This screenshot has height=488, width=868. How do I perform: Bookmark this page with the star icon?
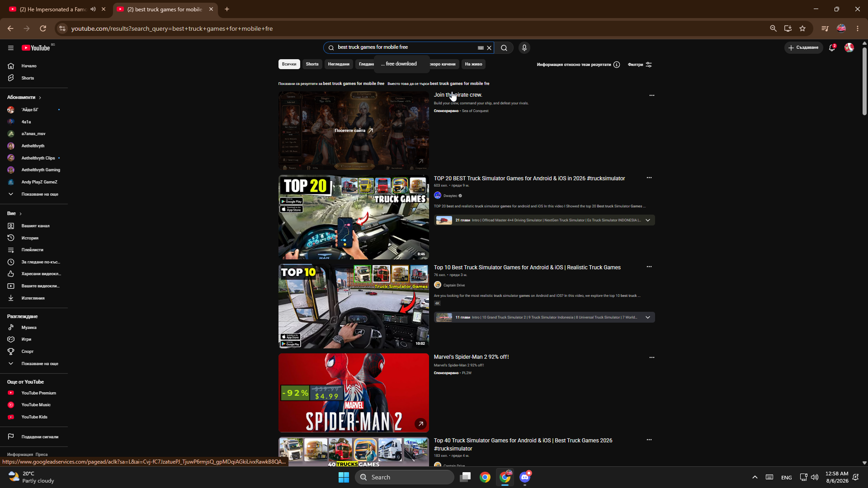tap(802, 28)
